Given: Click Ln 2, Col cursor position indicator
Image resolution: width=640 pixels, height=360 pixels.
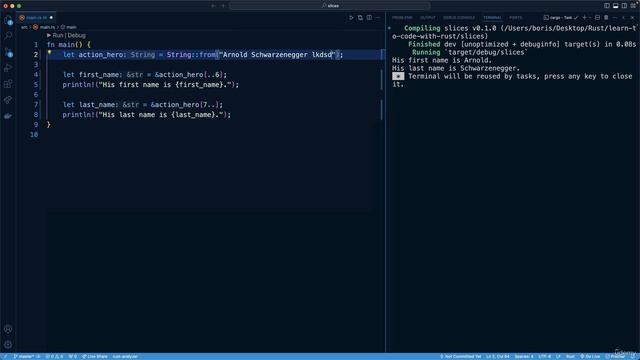Looking at the screenshot, I should 498,356.
